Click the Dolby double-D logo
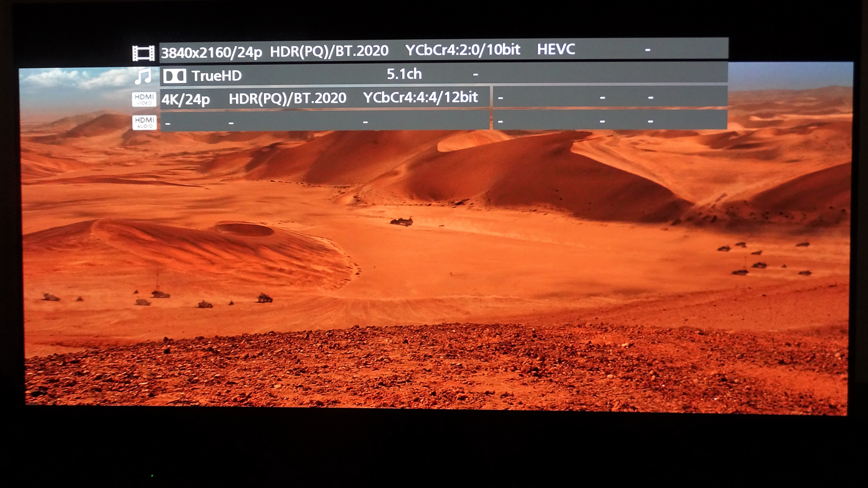This screenshot has height=488, width=868. point(174,76)
